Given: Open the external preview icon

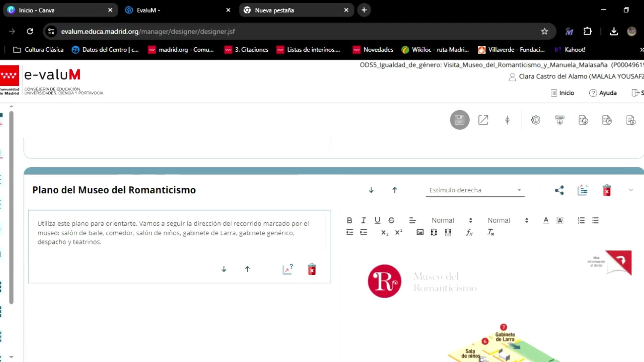Looking at the screenshot, I should point(483,120).
